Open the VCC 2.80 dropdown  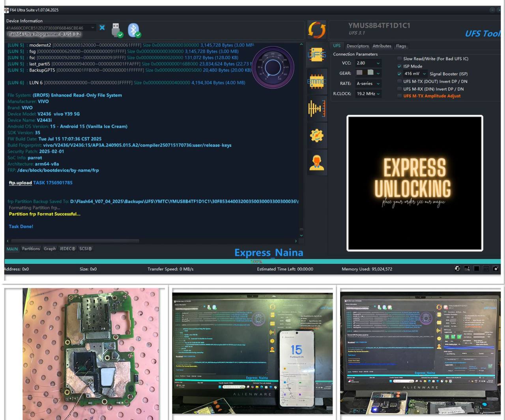368,63
